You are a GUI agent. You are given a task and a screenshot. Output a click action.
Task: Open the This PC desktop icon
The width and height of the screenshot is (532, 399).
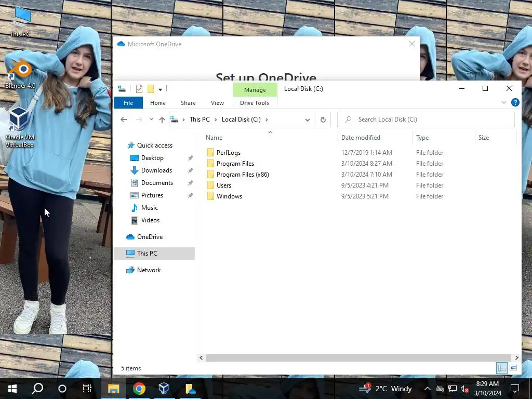(20, 22)
